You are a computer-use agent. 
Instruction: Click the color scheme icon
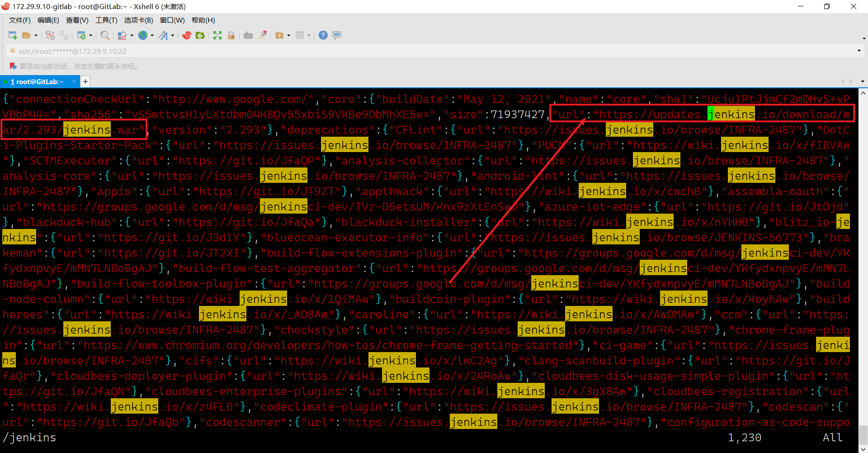122,35
